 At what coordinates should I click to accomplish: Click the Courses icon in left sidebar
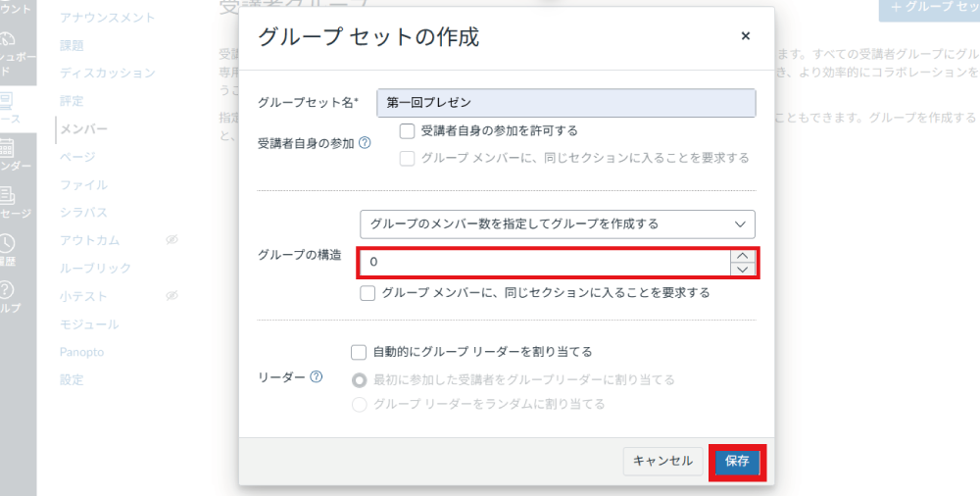click(x=6, y=100)
